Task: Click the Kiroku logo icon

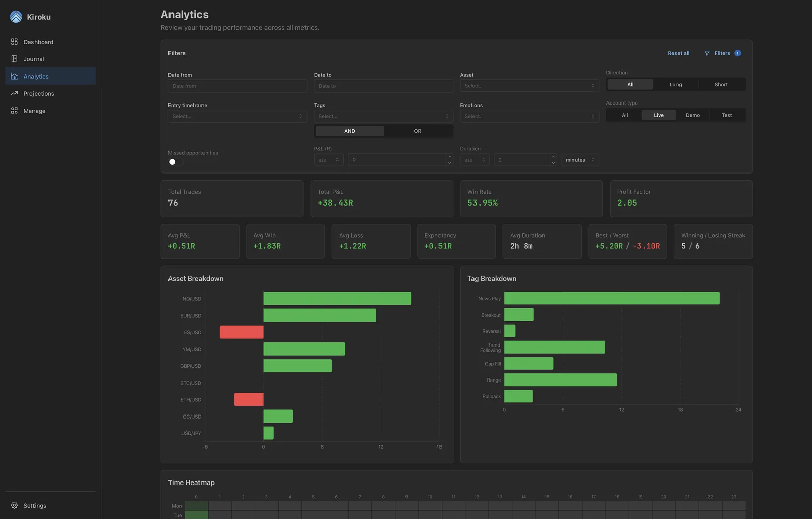Action: (x=16, y=17)
